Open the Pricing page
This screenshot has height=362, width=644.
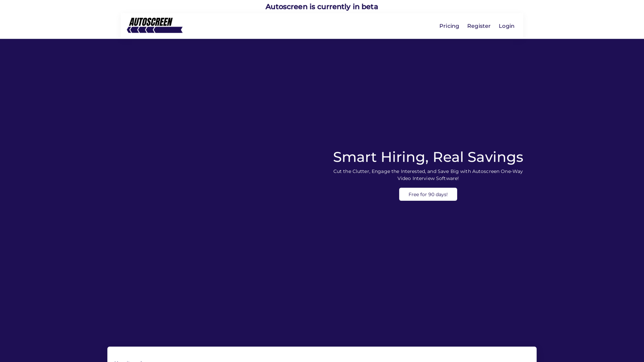pyautogui.click(x=449, y=26)
